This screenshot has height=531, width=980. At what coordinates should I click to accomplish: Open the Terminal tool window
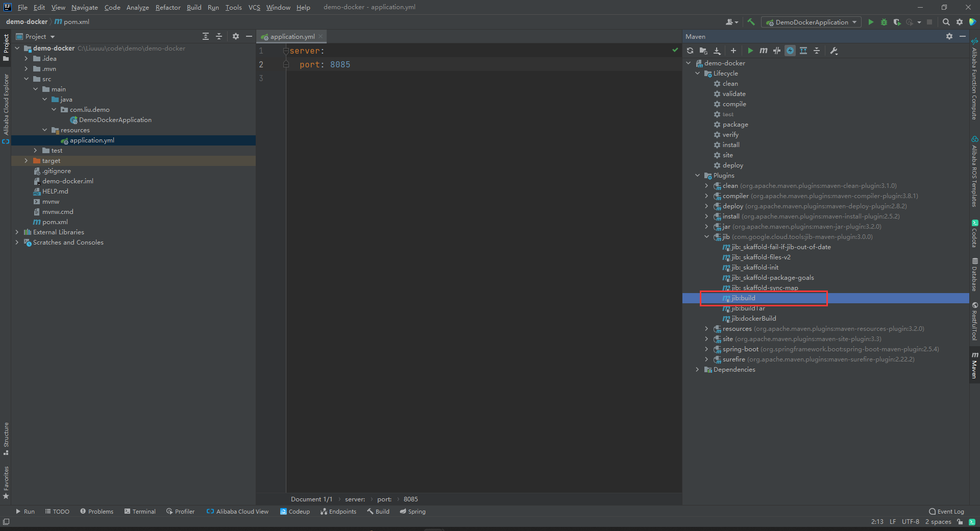(140, 511)
